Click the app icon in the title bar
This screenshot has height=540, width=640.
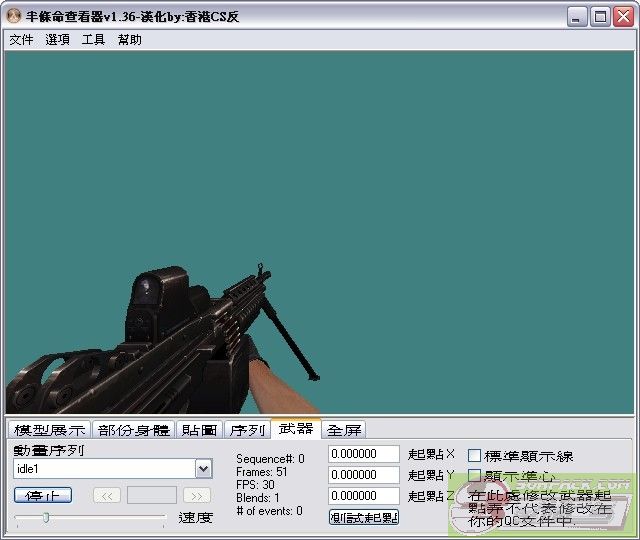[13, 16]
